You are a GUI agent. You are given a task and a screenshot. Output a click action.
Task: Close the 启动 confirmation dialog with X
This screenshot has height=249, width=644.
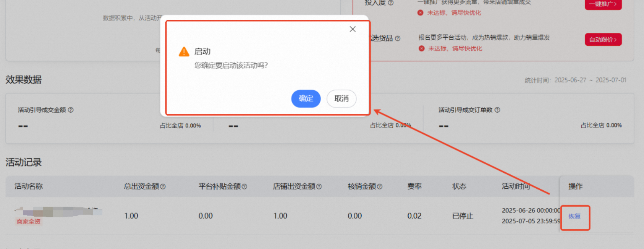pos(353,29)
